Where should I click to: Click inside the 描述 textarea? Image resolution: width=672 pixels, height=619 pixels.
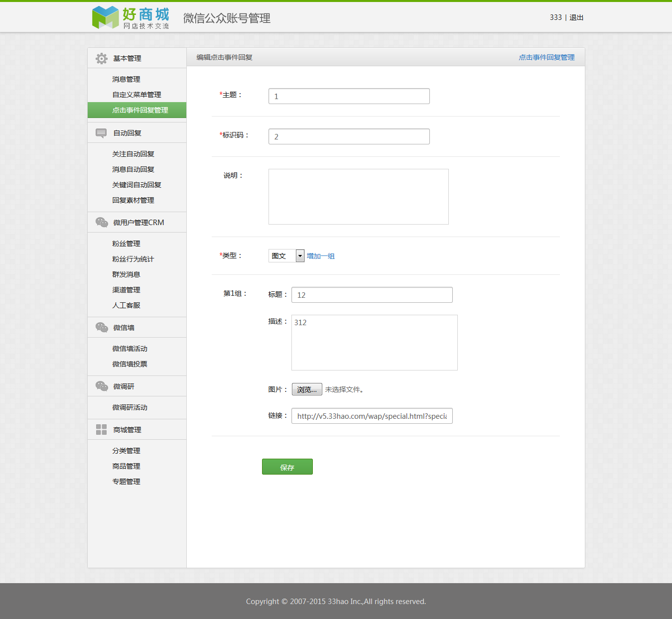375,343
